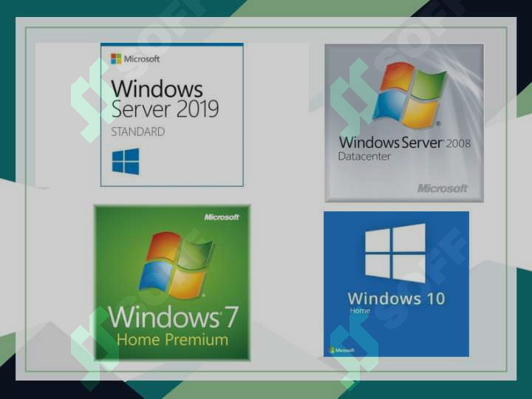Choose the Windows 10 Home box image
This screenshot has width=532, height=399.
tap(396, 284)
